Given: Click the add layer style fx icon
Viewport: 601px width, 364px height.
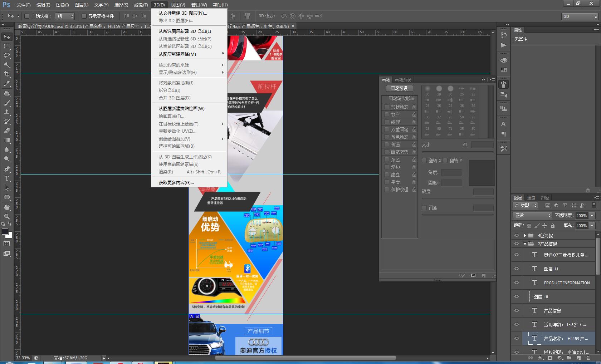Looking at the screenshot, I should (x=541, y=358).
